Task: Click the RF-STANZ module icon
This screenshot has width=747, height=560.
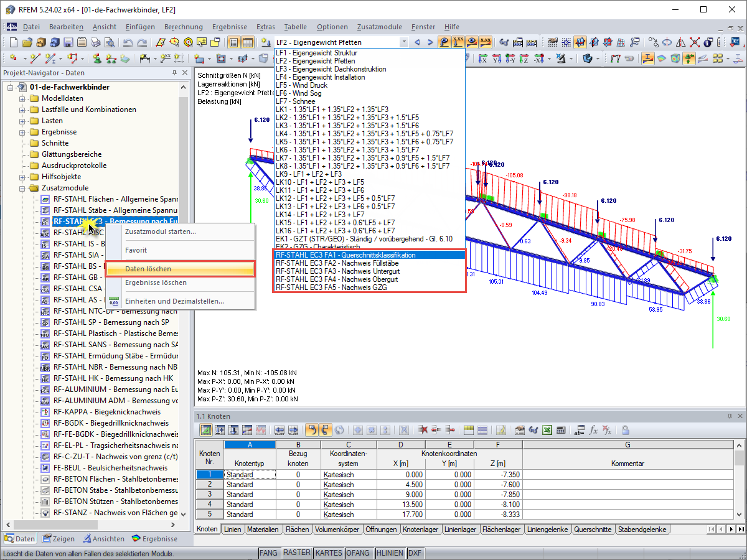Action: 45,513
